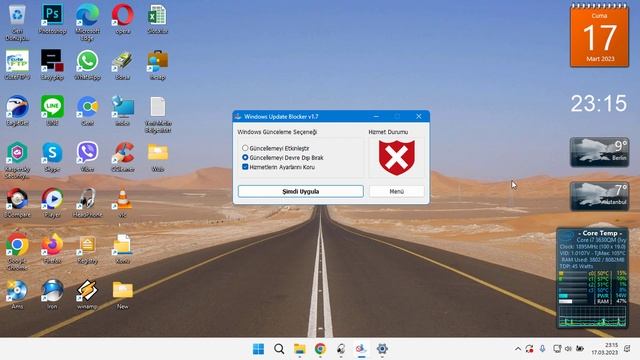The image size is (640, 360).
Task: Launch the media Player desktop shortcut
Action: click(52, 202)
